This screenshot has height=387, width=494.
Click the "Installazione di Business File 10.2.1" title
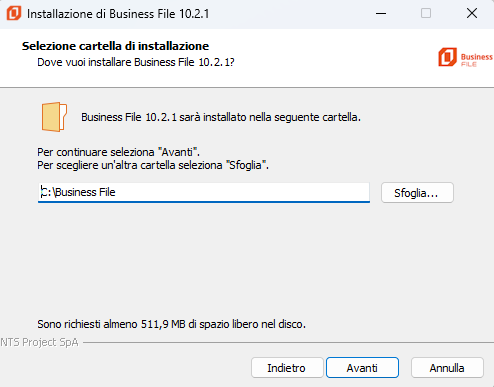[x=118, y=14]
